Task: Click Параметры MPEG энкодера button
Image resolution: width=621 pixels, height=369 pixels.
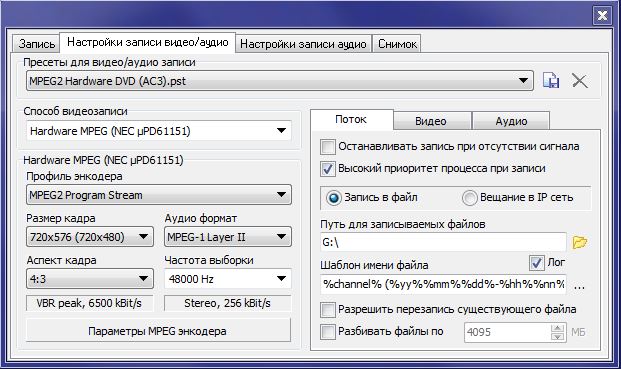Action: 158,331
